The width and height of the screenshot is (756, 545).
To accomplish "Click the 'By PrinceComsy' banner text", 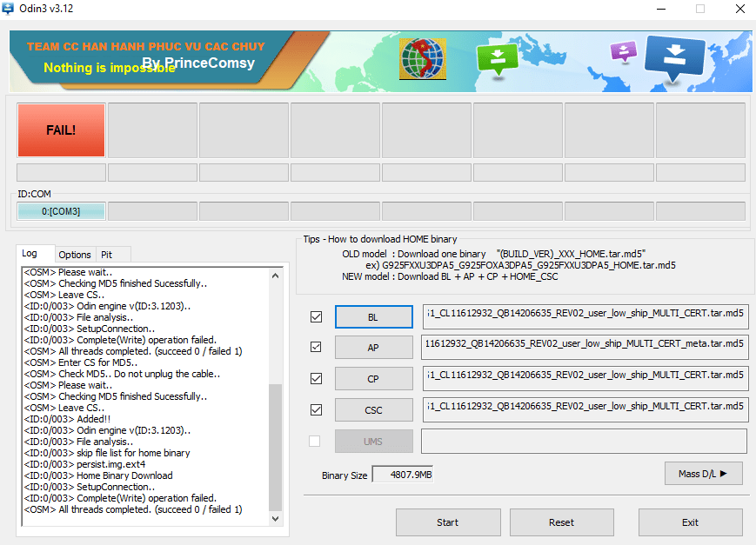I will point(198,63).
